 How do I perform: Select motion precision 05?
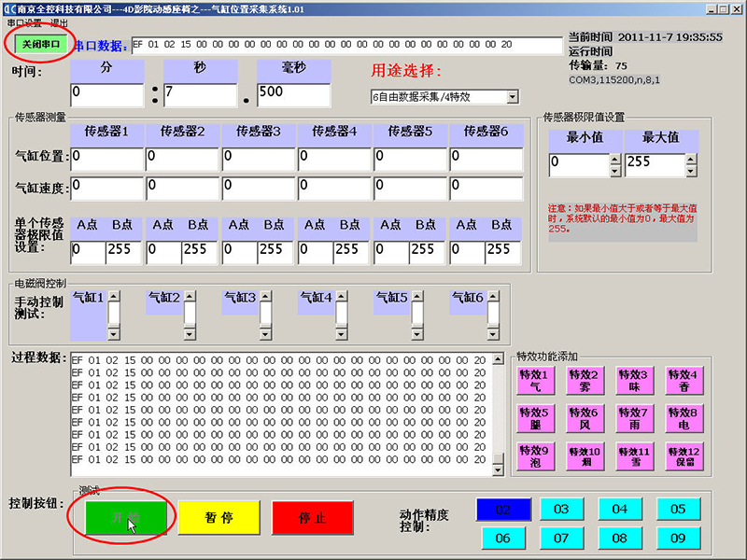(678, 510)
